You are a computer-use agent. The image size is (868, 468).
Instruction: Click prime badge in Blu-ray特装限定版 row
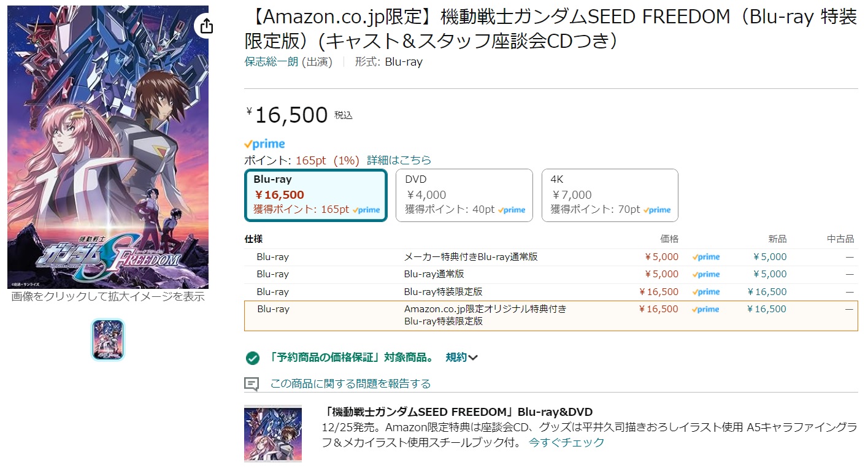point(706,292)
